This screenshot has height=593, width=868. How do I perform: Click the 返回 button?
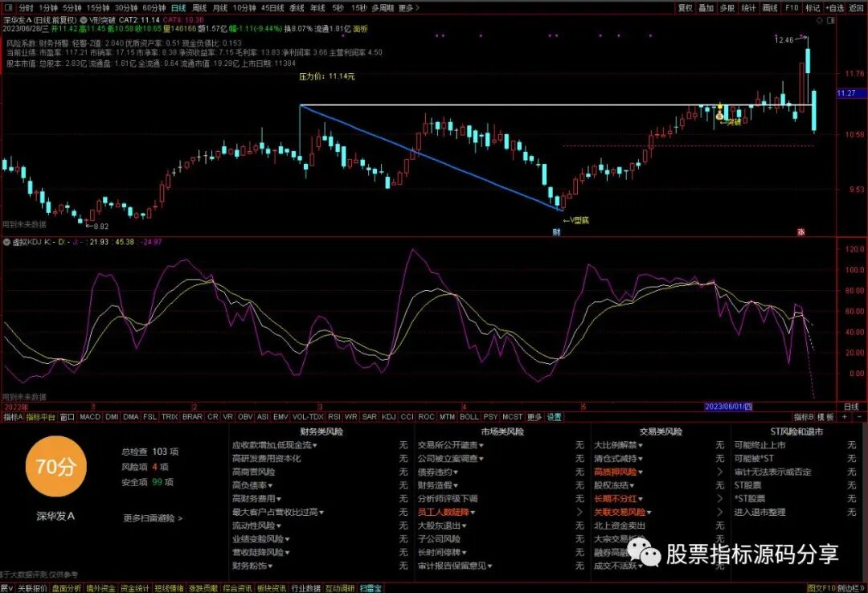856,8
